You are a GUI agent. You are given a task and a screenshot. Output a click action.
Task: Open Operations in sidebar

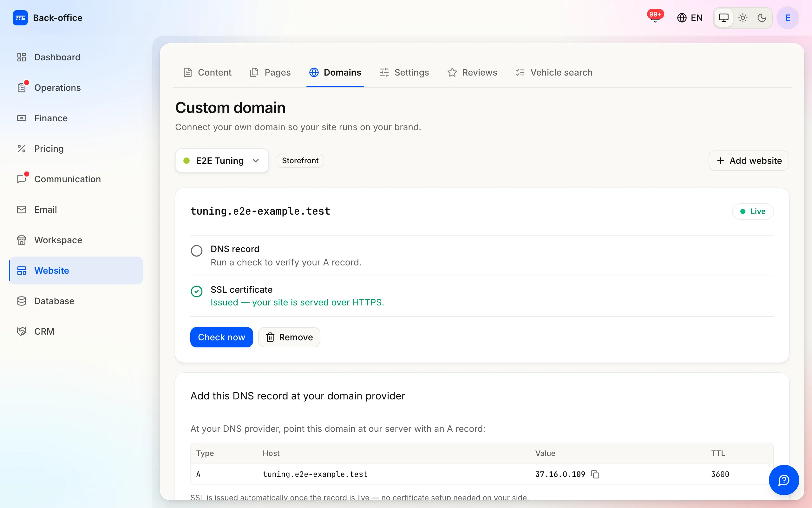pos(76,88)
